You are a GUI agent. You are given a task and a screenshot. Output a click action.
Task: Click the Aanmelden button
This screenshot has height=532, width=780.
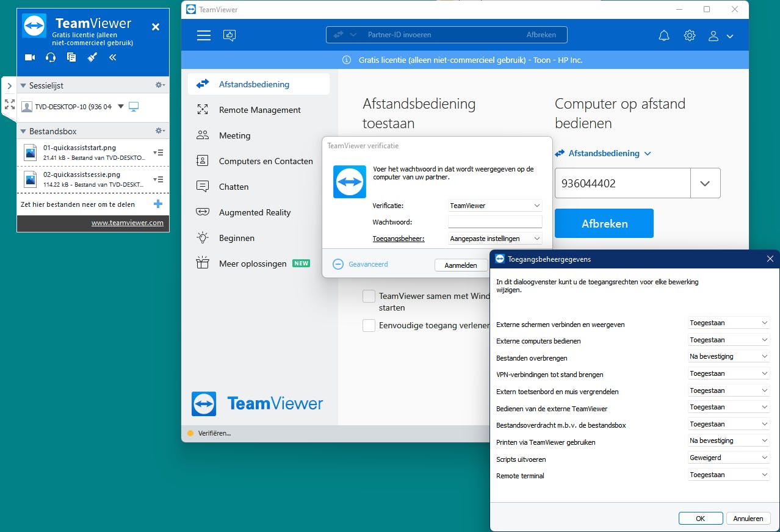[x=461, y=265]
